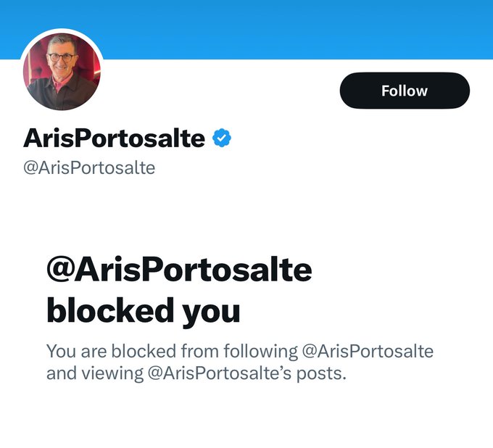
Task: Click the gray @ArisPortosalte handle under name
Action: click(x=89, y=168)
